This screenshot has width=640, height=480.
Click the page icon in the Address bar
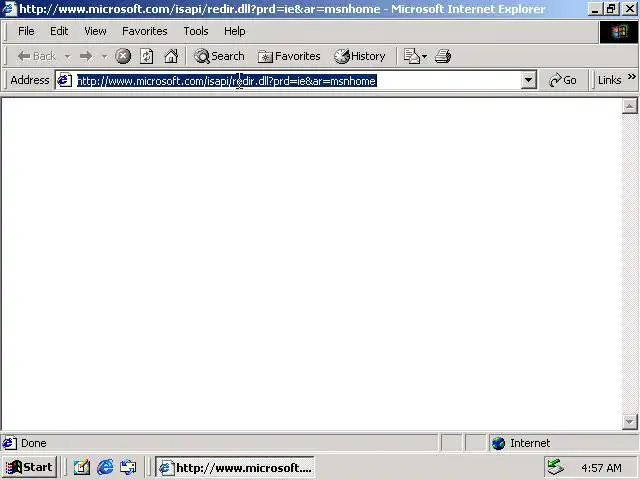64,80
